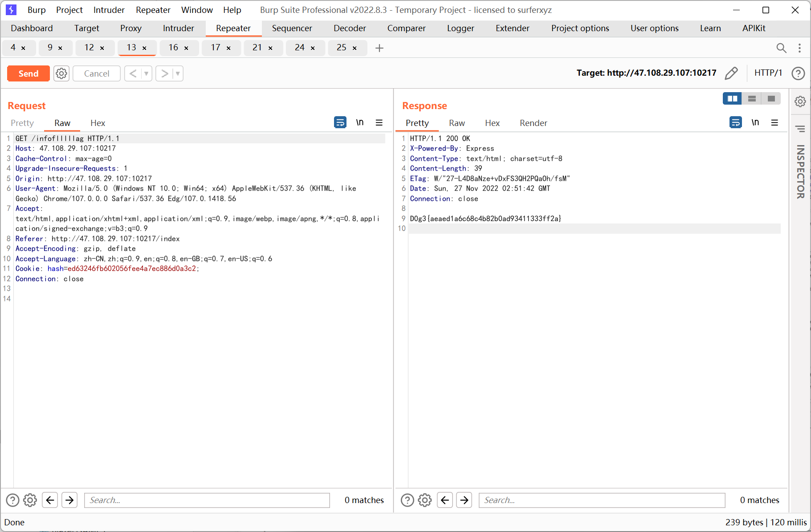Expand the Inspector lines icon
Viewport: 811px width, 532px height.
tap(800, 129)
